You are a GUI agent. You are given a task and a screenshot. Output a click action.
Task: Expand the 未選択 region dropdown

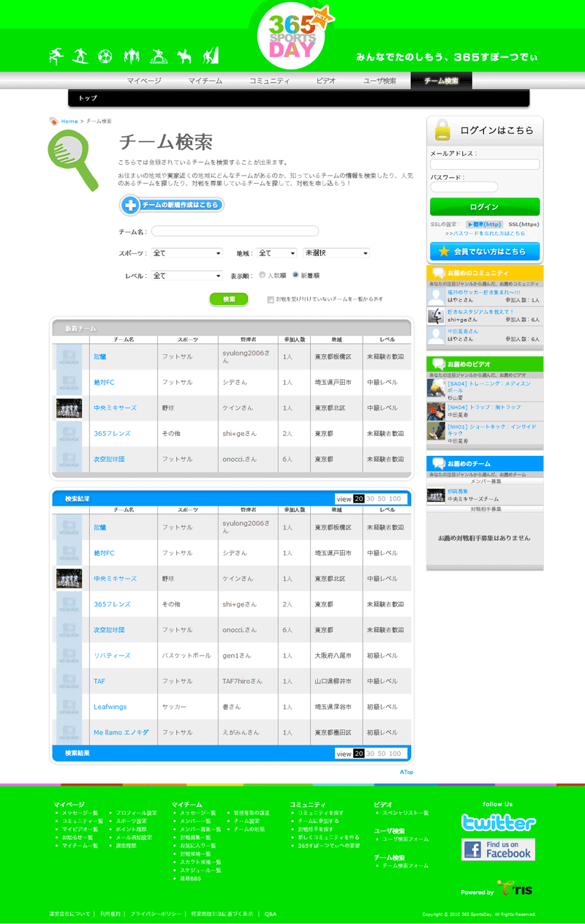click(x=336, y=253)
